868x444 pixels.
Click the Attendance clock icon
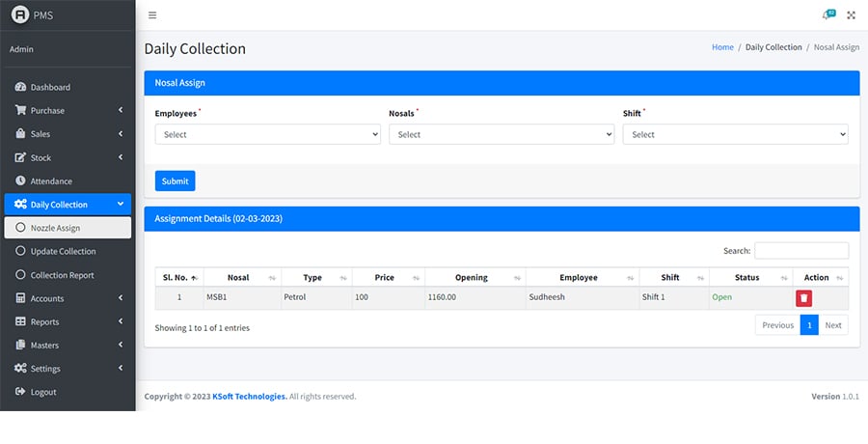(20, 181)
